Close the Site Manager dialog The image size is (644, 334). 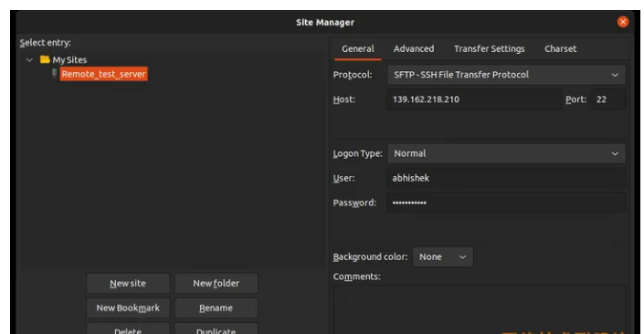pyautogui.click(x=623, y=22)
